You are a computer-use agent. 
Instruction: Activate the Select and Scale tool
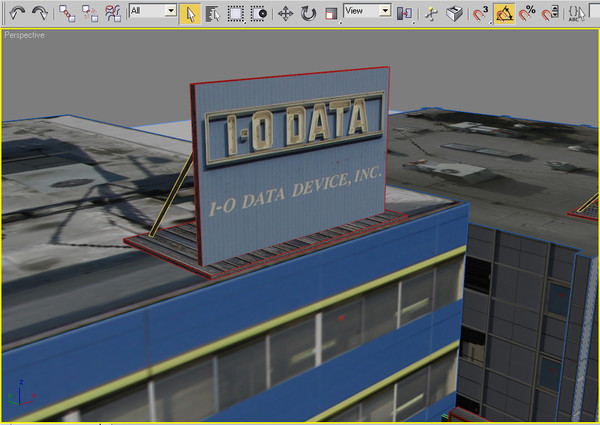pos(331,14)
